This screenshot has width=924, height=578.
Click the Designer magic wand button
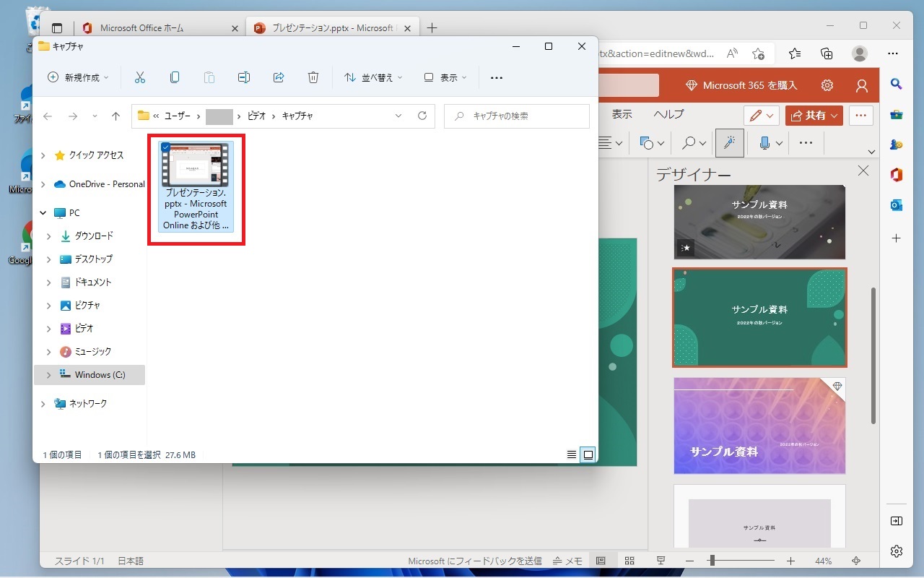[x=729, y=143]
